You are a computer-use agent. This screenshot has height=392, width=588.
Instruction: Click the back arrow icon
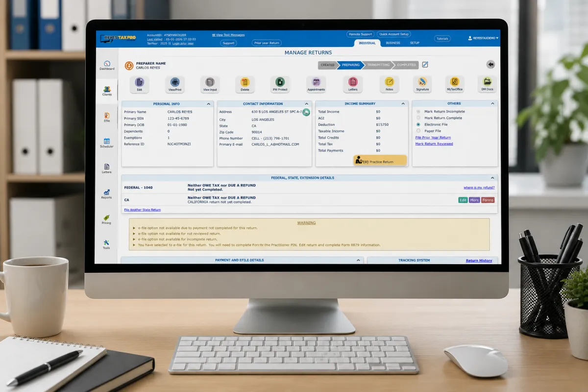point(490,65)
